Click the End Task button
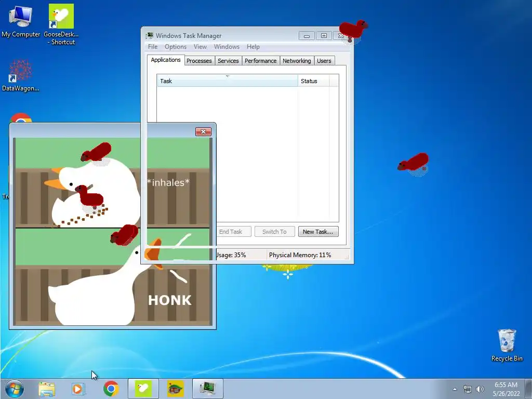Image resolution: width=532 pixels, height=399 pixels. coord(233,232)
